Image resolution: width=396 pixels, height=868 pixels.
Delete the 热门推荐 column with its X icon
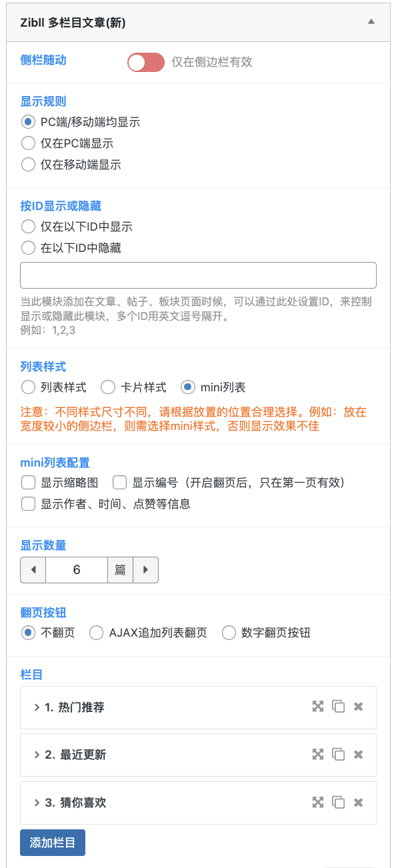pos(358,707)
